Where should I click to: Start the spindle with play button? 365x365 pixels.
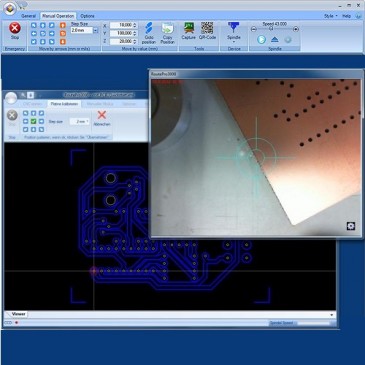click(261, 40)
